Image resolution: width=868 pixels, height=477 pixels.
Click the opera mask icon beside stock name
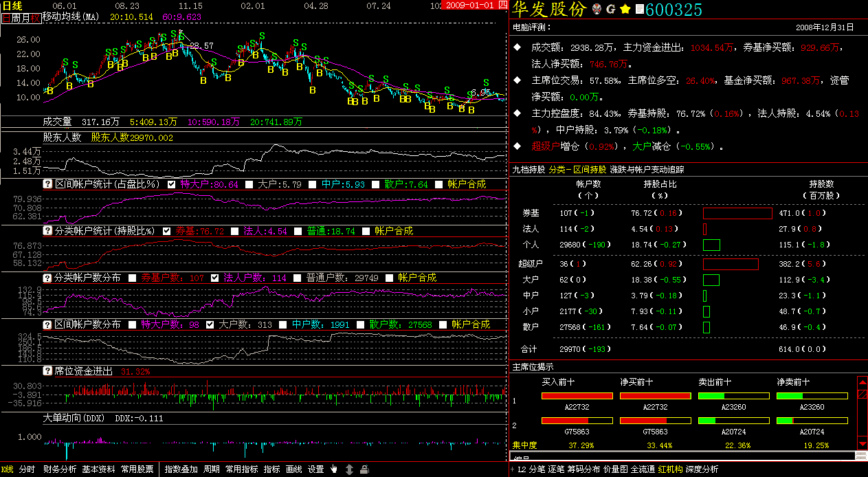597,10
